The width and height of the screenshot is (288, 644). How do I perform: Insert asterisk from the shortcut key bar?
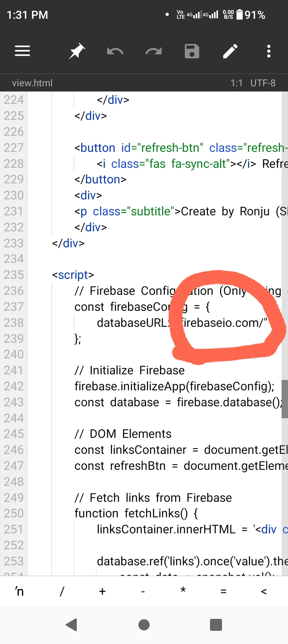pos(183,590)
